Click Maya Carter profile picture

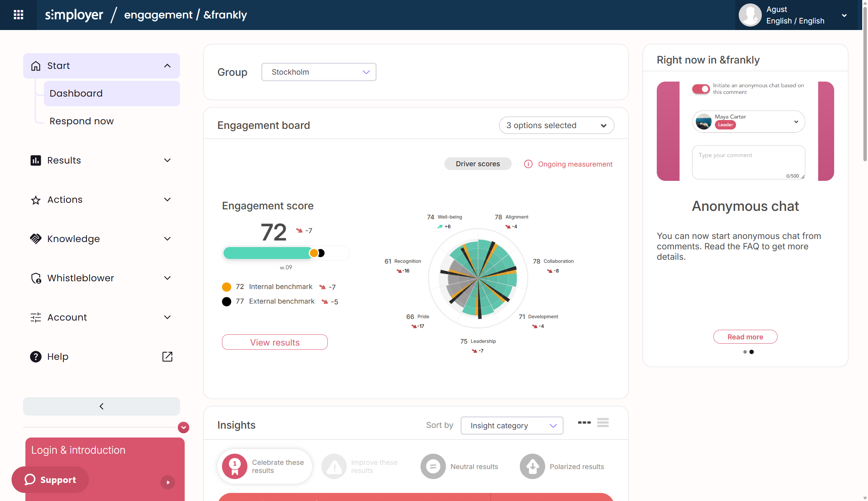tap(704, 122)
